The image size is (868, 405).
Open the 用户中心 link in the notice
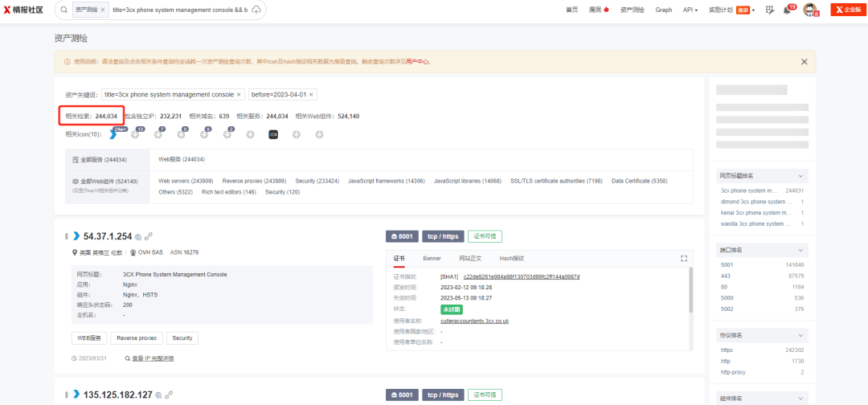pyautogui.click(x=418, y=62)
